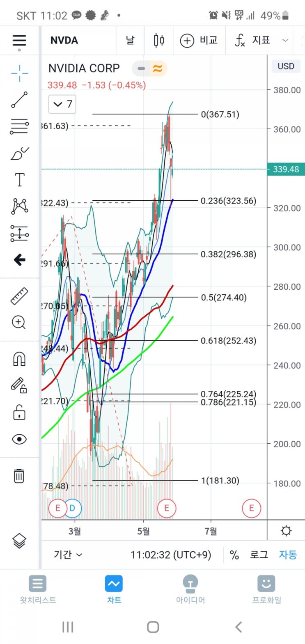
Task: Collapse the indicator legend showing 7
Action: (x=62, y=104)
